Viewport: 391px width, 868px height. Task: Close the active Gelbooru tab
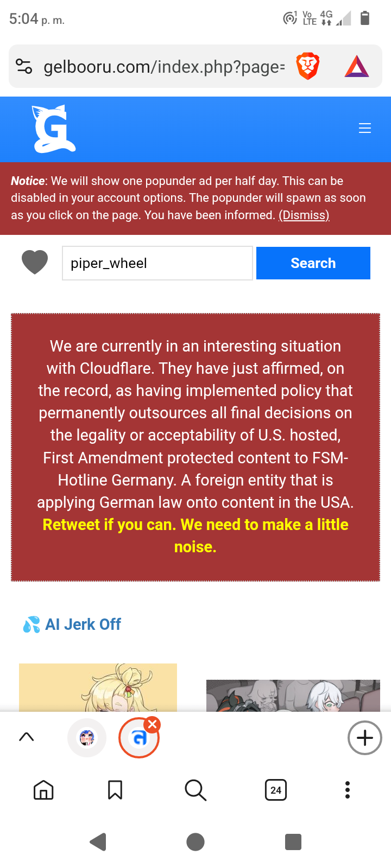point(153,724)
